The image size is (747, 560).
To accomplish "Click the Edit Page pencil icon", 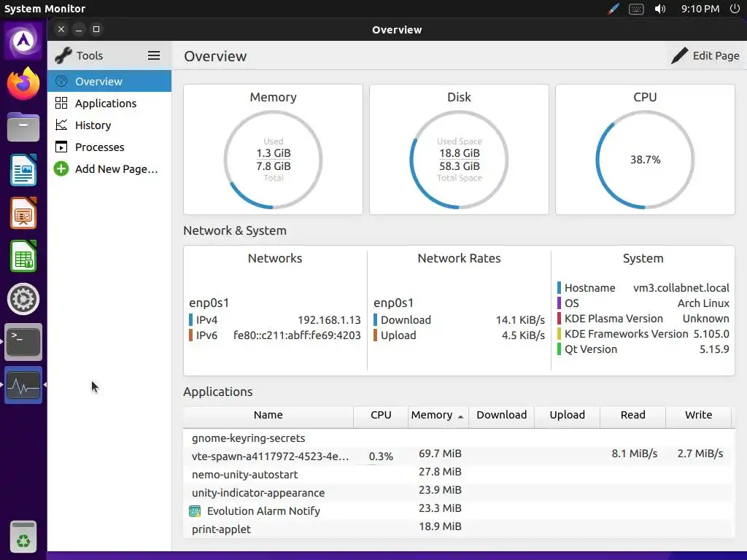I will point(679,55).
